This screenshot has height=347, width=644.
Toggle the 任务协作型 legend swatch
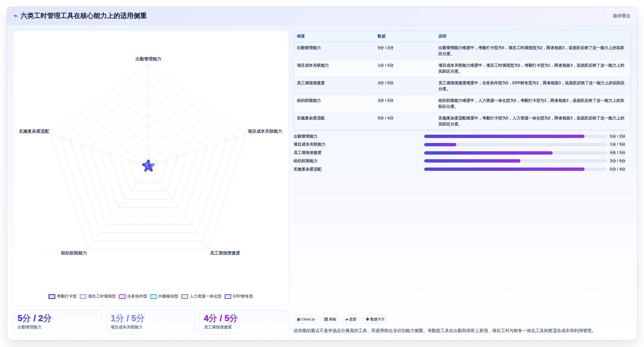click(122, 297)
